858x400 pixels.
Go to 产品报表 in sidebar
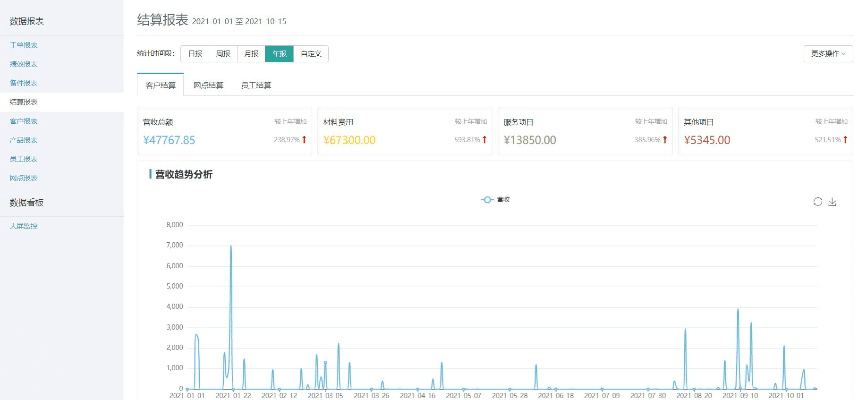click(24, 140)
